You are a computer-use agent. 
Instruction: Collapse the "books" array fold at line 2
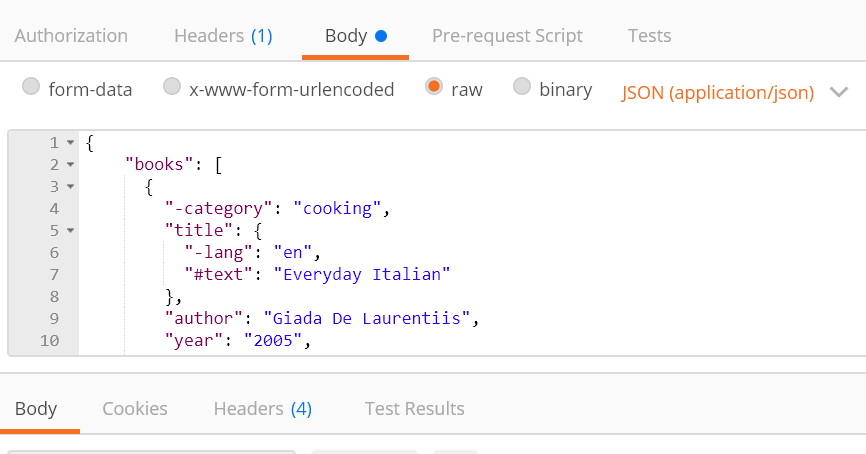[70, 165]
